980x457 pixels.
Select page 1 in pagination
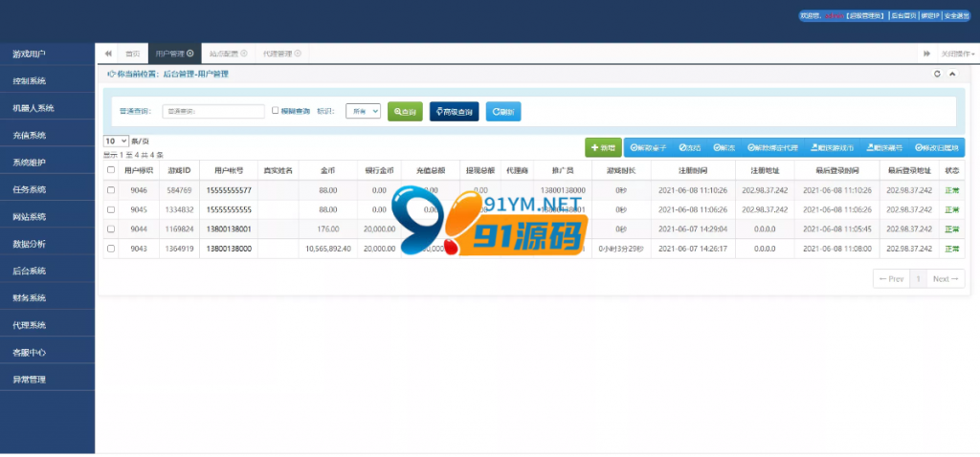click(918, 279)
